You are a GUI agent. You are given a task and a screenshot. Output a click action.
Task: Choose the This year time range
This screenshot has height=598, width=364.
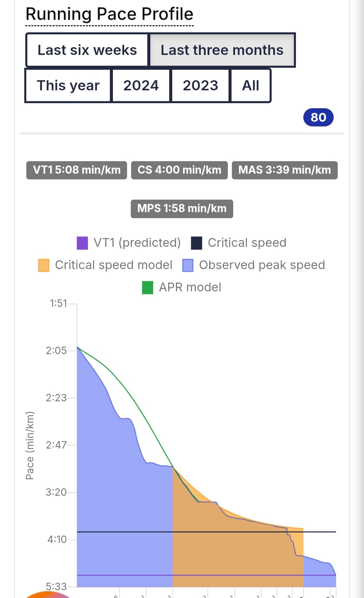[x=68, y=86]
